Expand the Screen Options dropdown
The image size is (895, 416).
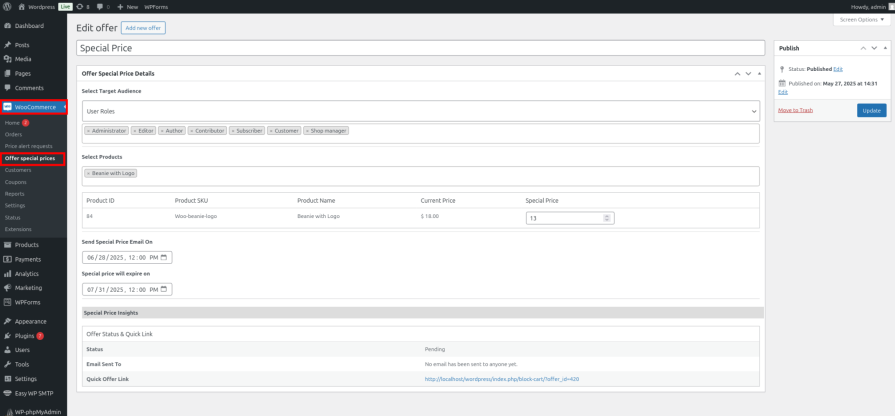(x=861, y=20)
